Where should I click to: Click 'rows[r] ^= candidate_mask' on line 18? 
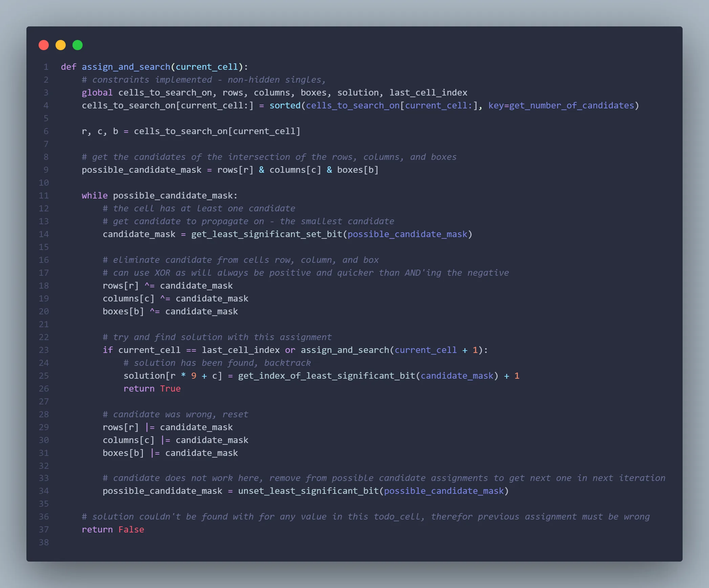pos(168,286)
